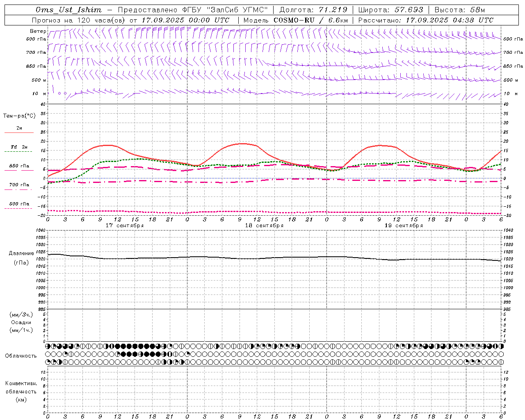Image resolution: width=525 pixels, height=420 pixels.
Task: Click the longitude value 'Долгота: 71.219'
Action: 313,10
